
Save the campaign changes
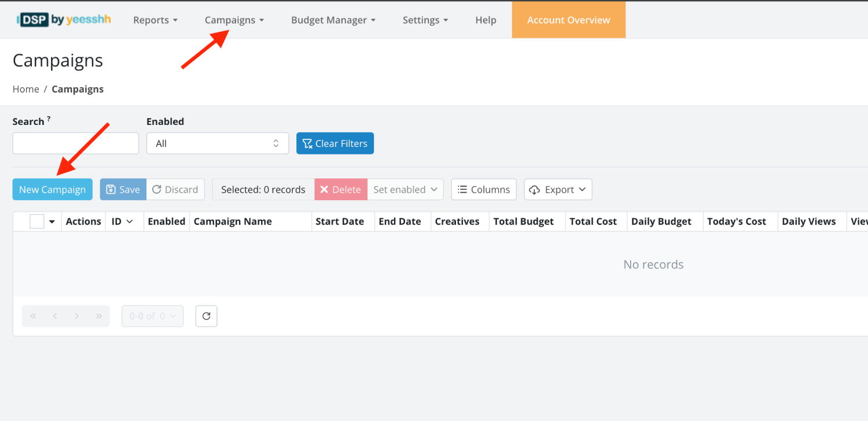click(x=123, y=190)
